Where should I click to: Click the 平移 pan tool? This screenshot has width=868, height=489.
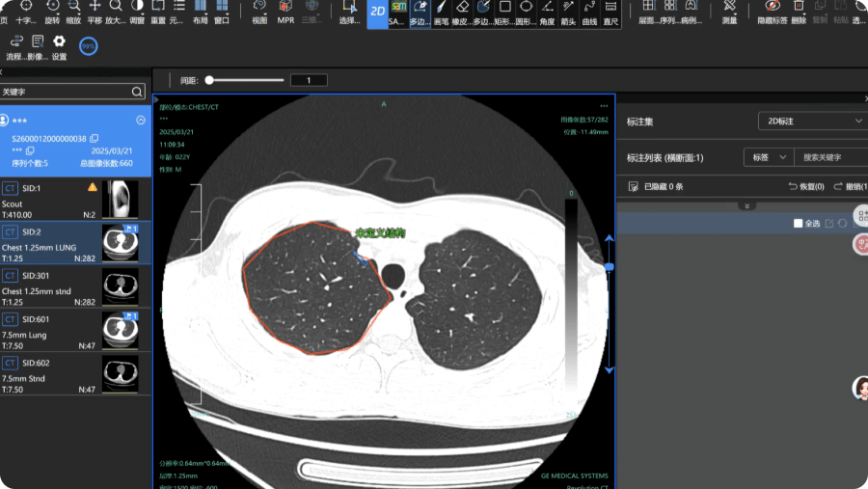[x=95, y=13]
